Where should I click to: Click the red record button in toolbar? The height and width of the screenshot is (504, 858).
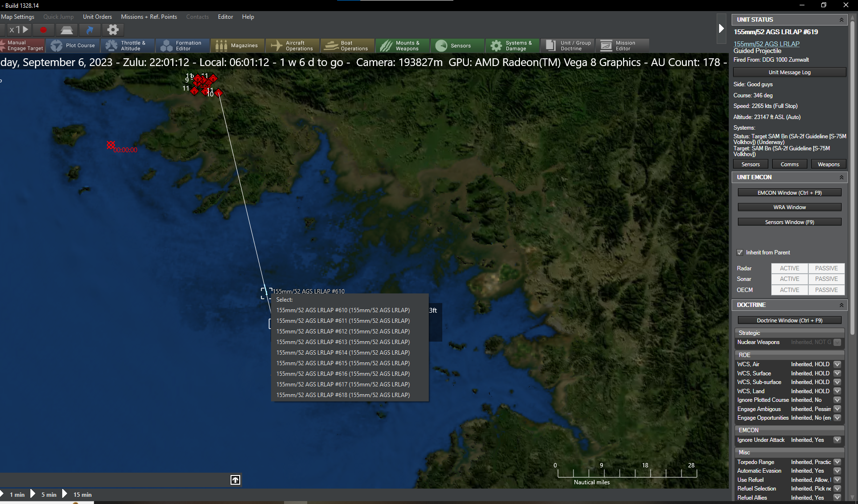click(43, 30)
